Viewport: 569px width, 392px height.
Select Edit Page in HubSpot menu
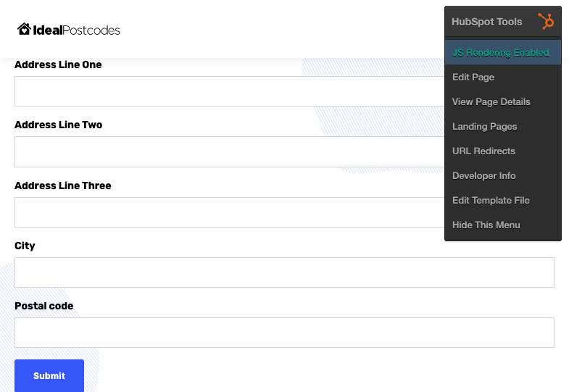point(473,78)
